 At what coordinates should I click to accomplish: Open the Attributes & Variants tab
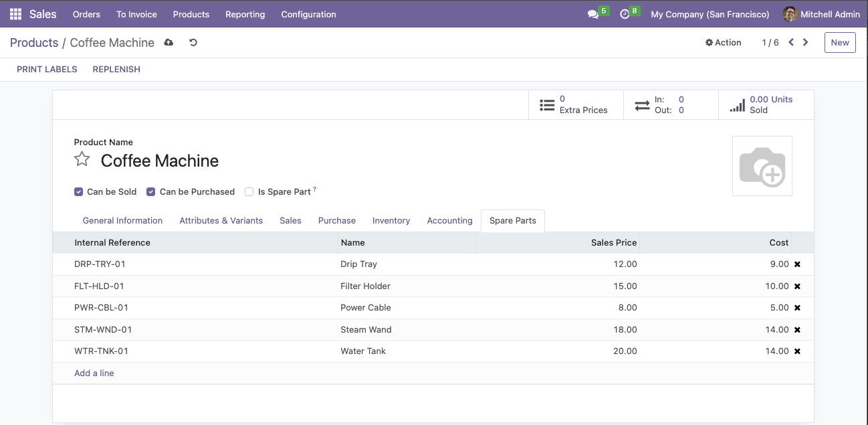(221, 221)
